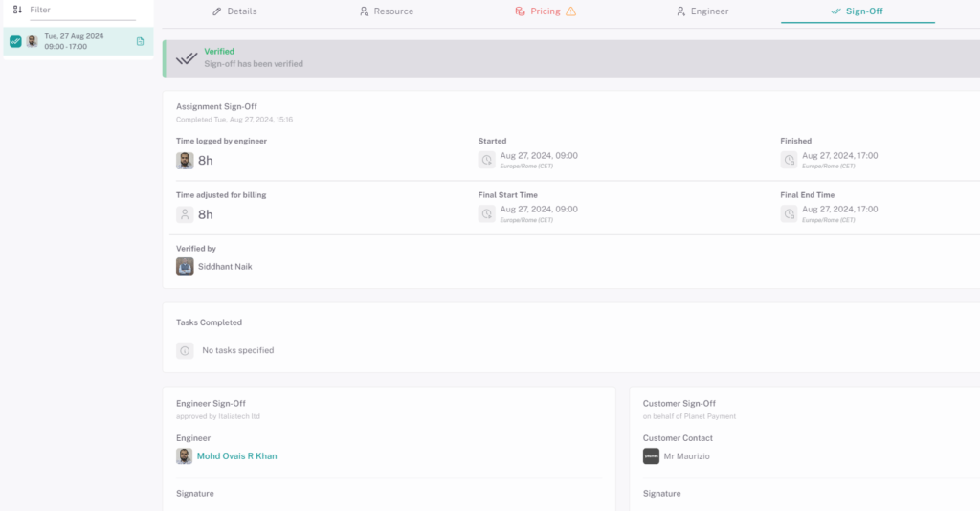980x511 pixels.
Task: Click the verified checkmark badge on the 27 Aug entry
Action: 15,41
